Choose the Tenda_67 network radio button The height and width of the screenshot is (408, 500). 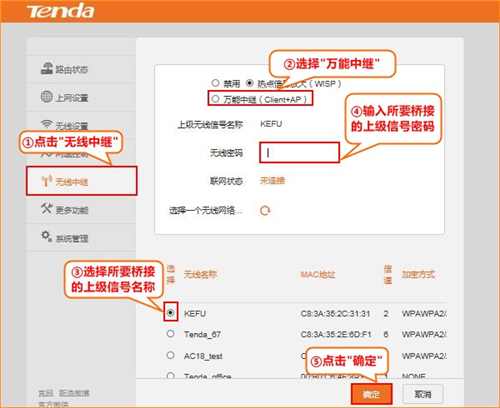pyautogui.click(x=171, y=334)
